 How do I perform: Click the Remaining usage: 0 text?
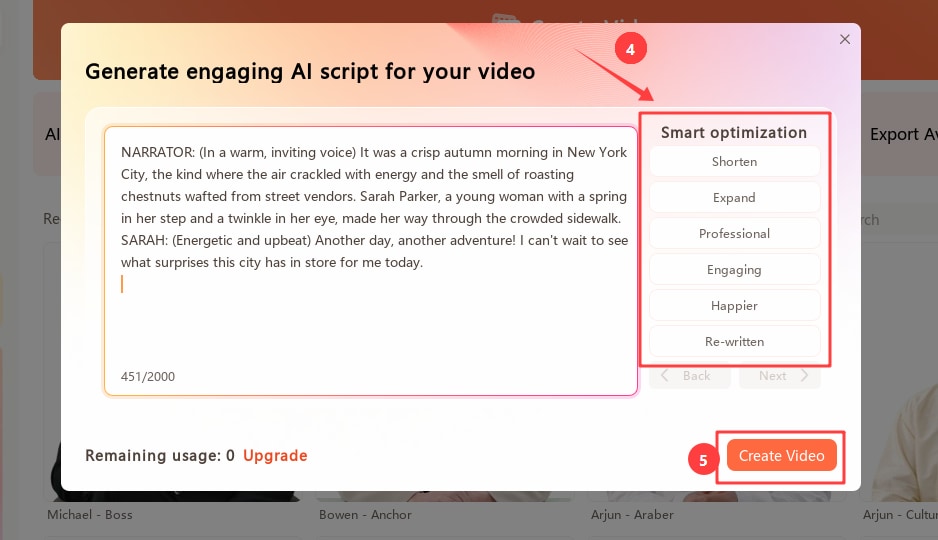(160, 456)
